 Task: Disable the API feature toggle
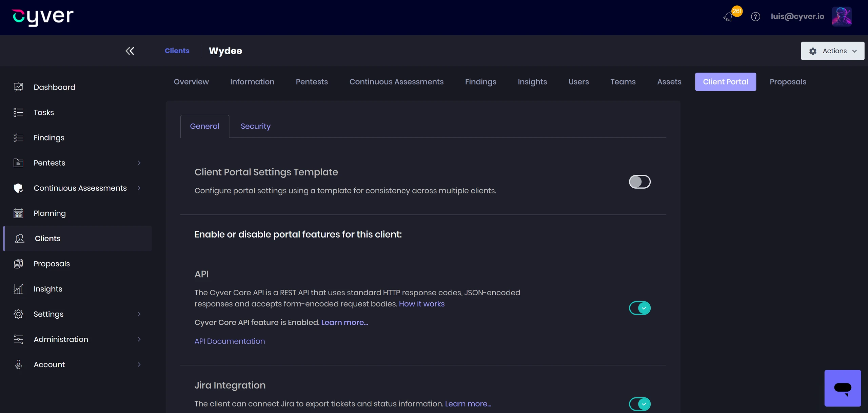(x=639, y=308)
